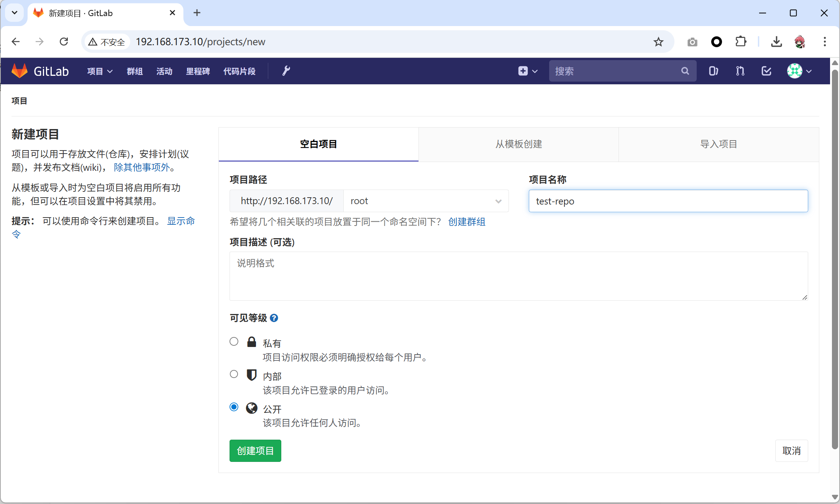Select the 公开 public visibility radio
Screen dimensions: 840x504
coord(234,407)
